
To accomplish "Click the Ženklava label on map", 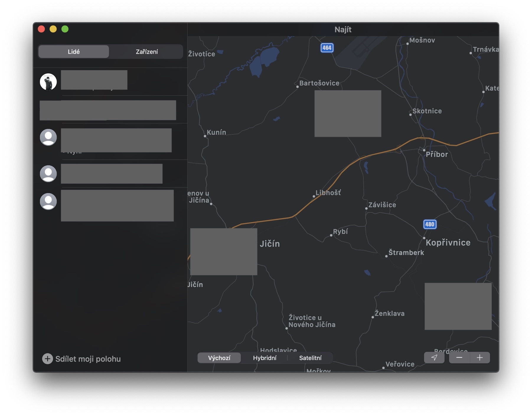I will point(389,313).
